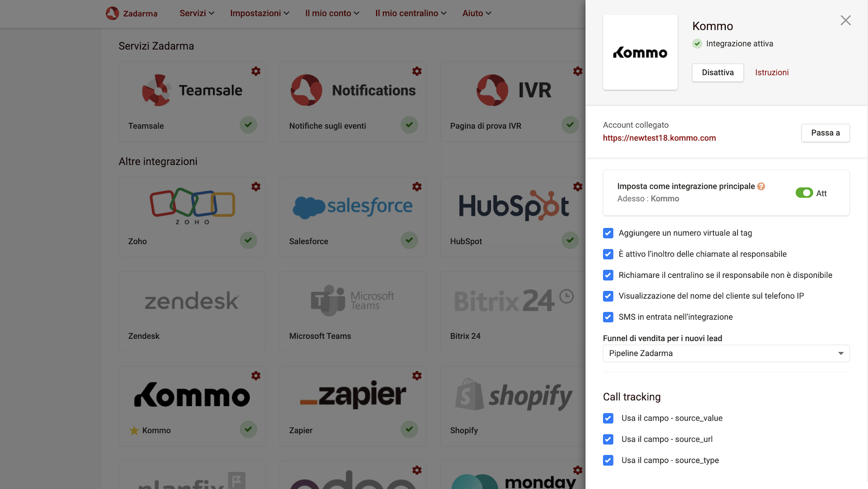Open settings gear on Teamsale card
Viewport: 868px width, 489px height.
(x=256, y=71)
